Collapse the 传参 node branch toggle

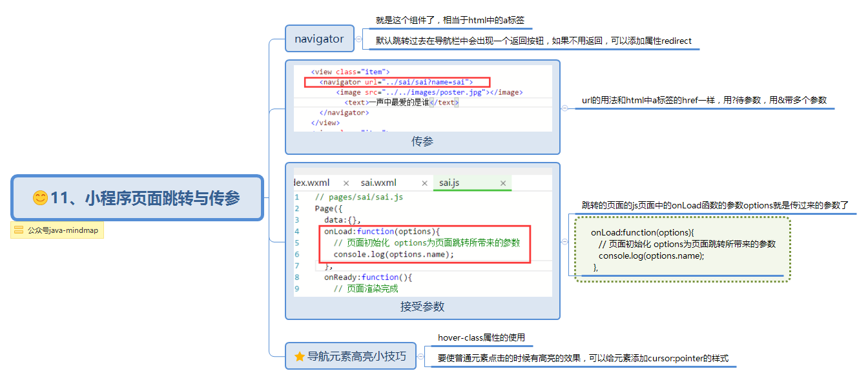tap(564, 108)
